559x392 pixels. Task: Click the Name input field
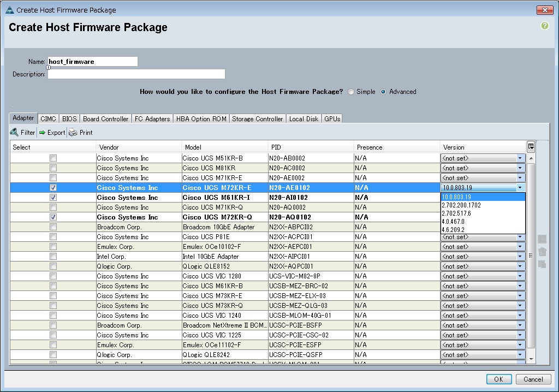[x=93, y=61]
